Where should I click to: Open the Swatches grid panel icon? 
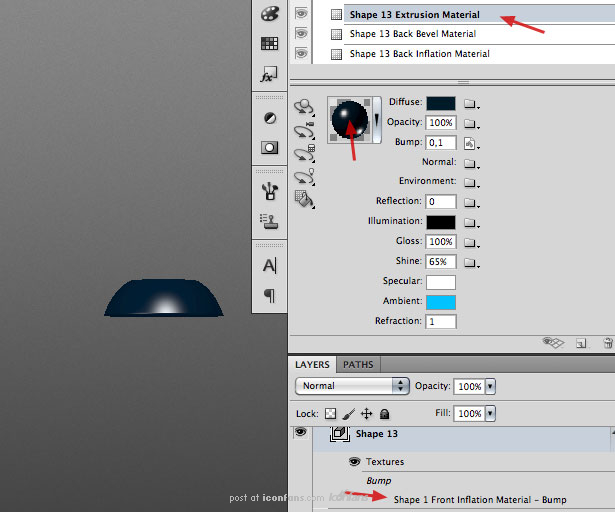point(269,43)
